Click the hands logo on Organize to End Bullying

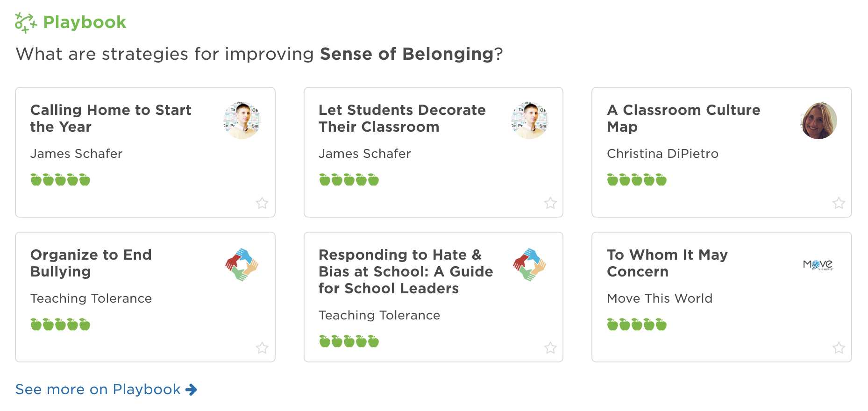[242, 264]
